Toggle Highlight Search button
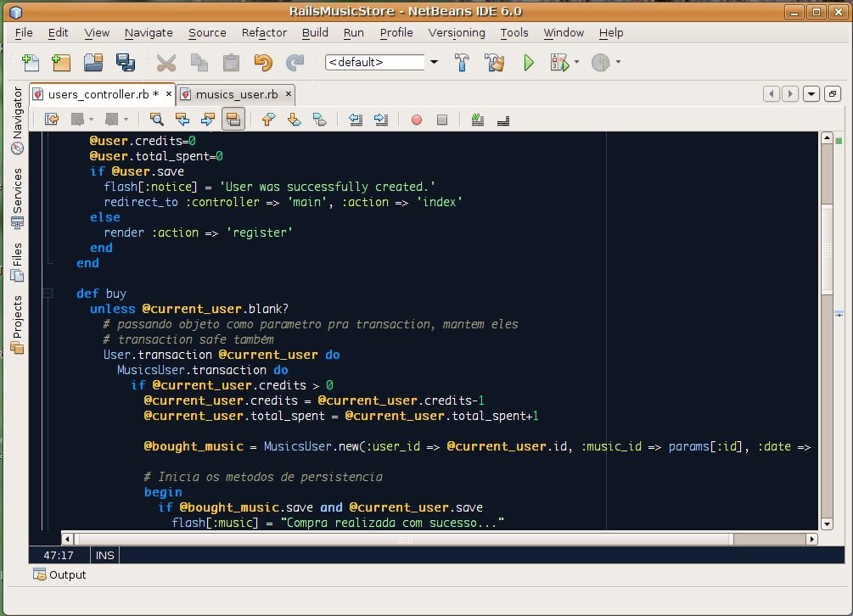853x616 pixels. 233,120
